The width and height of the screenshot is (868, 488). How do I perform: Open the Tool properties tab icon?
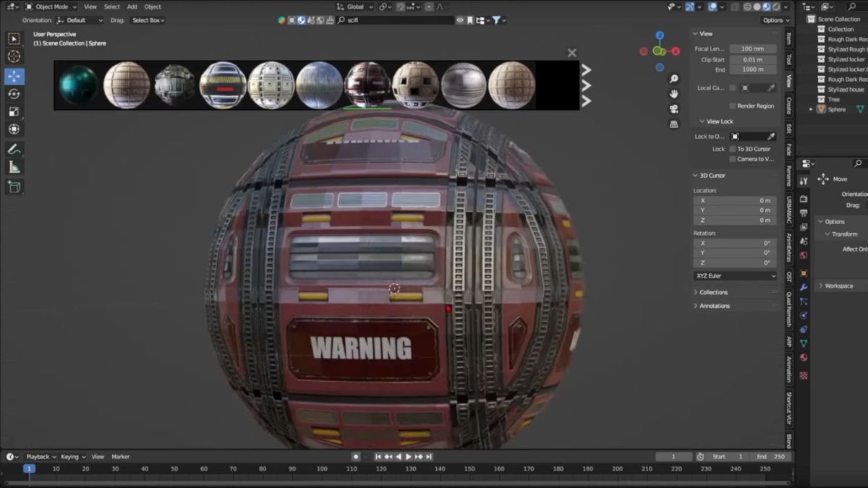point(804,181)
